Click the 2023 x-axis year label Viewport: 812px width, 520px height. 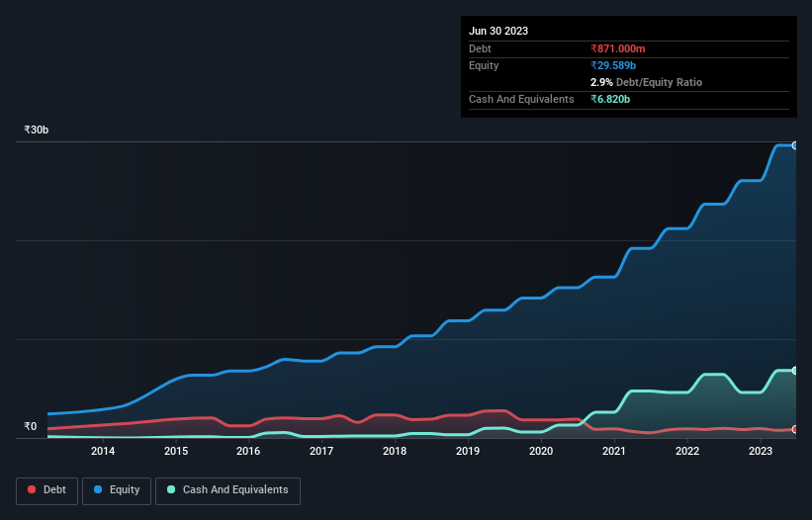pyautogui.click(x=761, y=451)
